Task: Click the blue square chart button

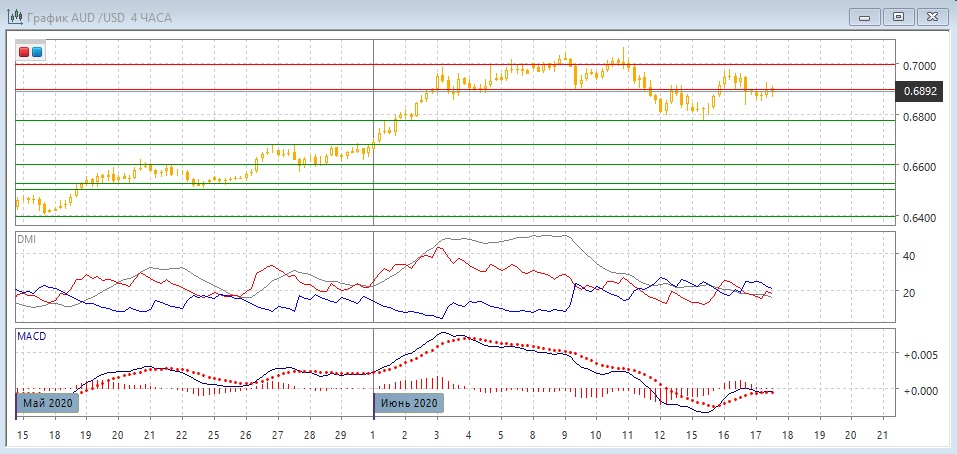Action: coord(37,51)
